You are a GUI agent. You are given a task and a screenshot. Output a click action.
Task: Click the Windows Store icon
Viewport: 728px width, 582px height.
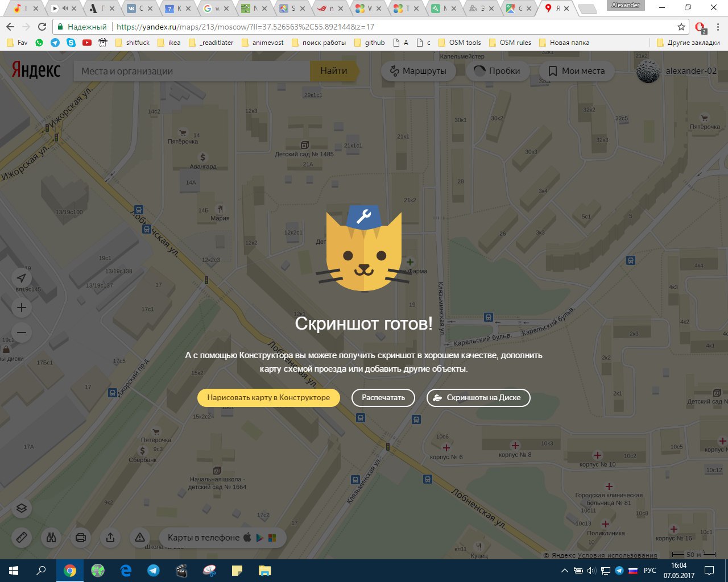point(272,538)
